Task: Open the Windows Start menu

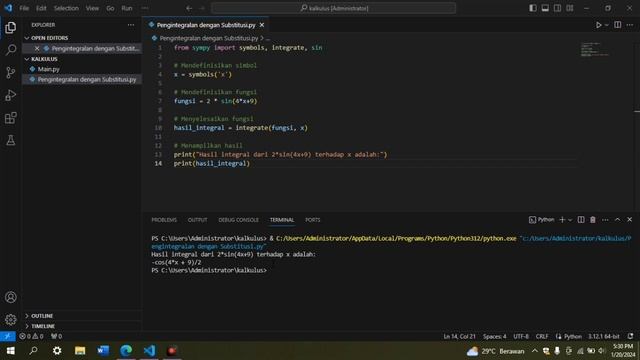Action: 11,351
